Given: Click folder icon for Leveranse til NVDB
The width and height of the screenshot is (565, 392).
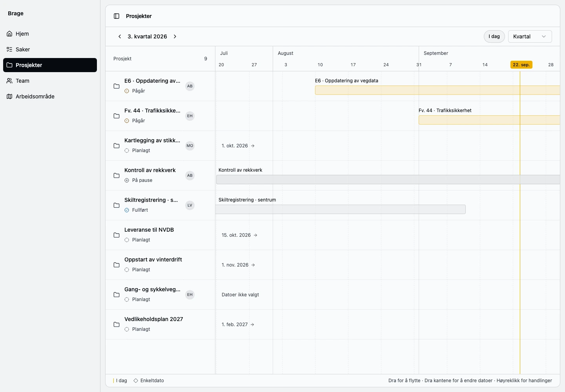Looking at the screenshot, I should (x=117, y=235).
